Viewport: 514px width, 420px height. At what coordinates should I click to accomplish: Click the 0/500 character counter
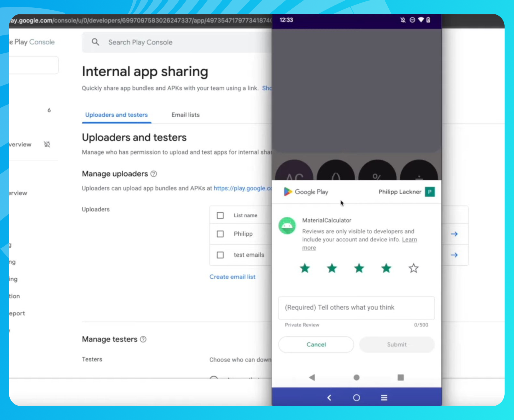click(x=421, y=325)
